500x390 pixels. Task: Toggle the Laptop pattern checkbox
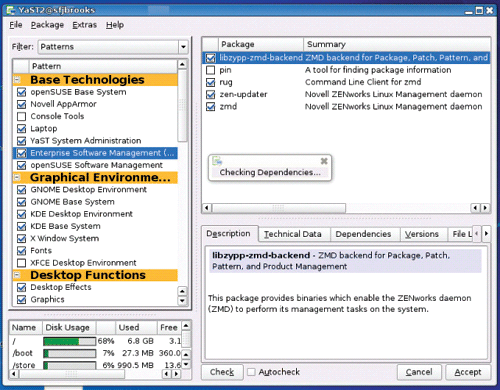click(x=21, y=129)
